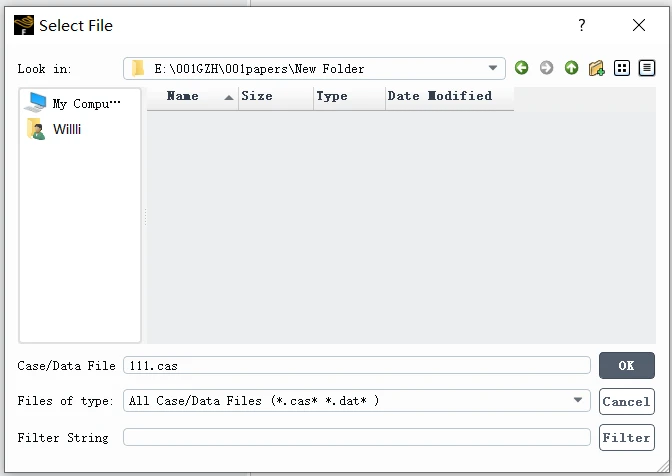Open the Files of type dropdown
The height and width of the screenshot is (476, 672).
click(577, 401)
